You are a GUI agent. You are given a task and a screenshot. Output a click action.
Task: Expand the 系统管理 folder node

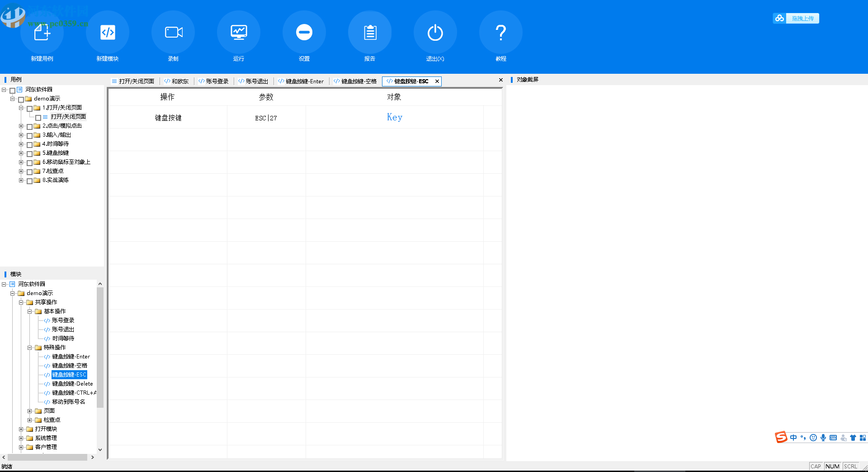tap(21, 438)
